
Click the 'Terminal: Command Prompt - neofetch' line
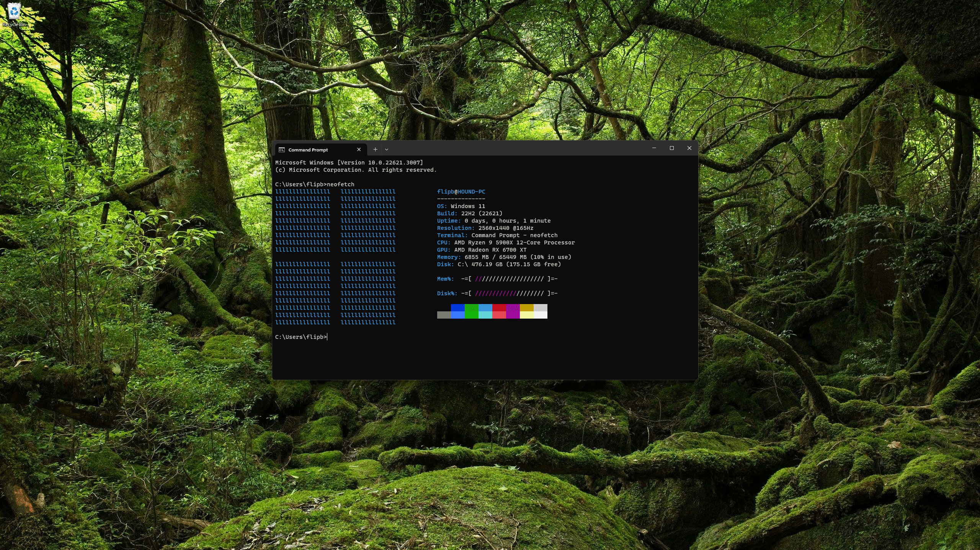coord(497,235)
